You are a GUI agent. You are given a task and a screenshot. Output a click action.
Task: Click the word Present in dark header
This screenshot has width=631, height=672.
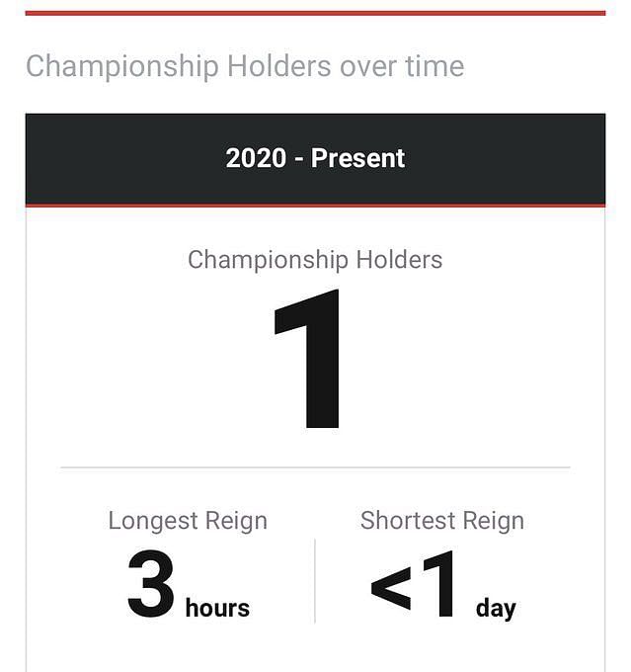click(x=357, y=158)
